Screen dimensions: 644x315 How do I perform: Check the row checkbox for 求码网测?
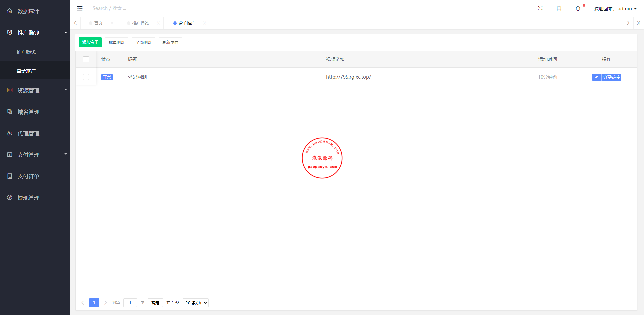point(86,77)
